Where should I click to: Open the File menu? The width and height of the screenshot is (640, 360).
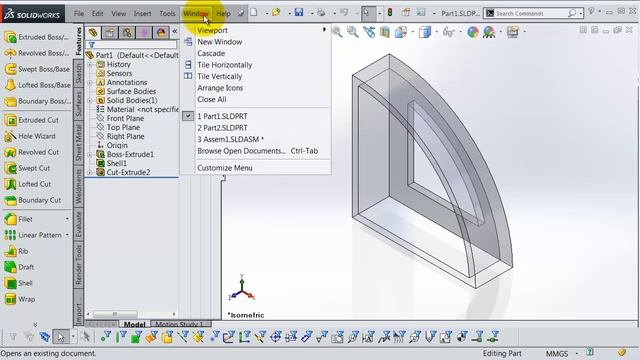79,13
